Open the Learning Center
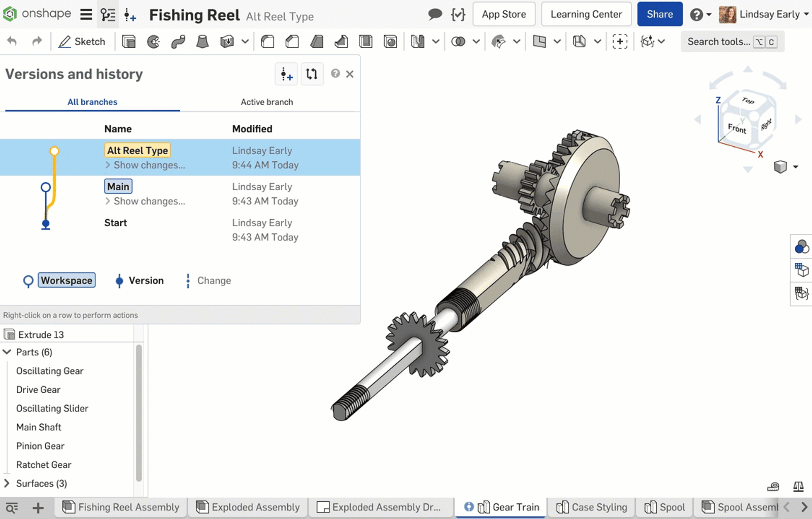This screenshot has width=812, height=519. coord(586,14)
